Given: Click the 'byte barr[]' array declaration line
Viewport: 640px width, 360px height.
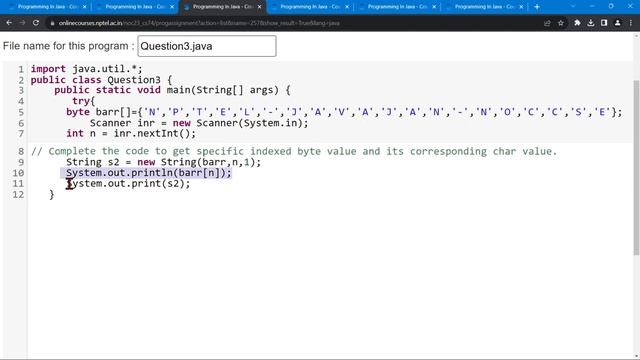Looking at the screenshot, I should (344, 112).
